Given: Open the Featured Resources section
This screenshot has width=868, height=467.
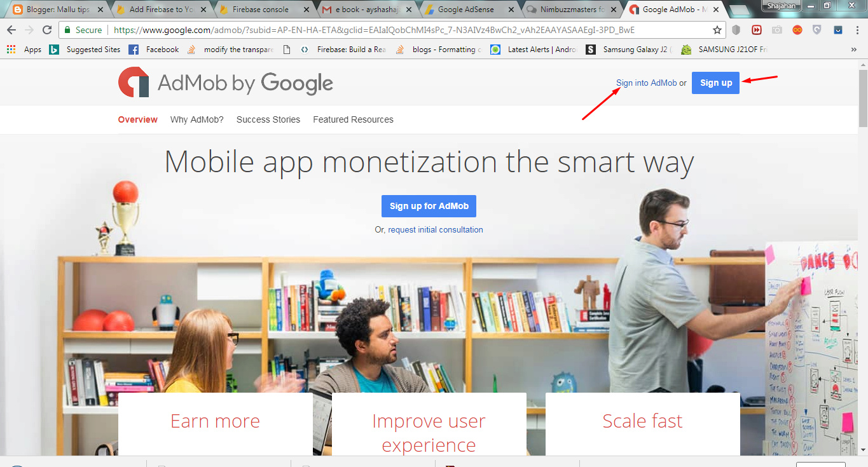Looking at the screenshot, I should 353,119.
